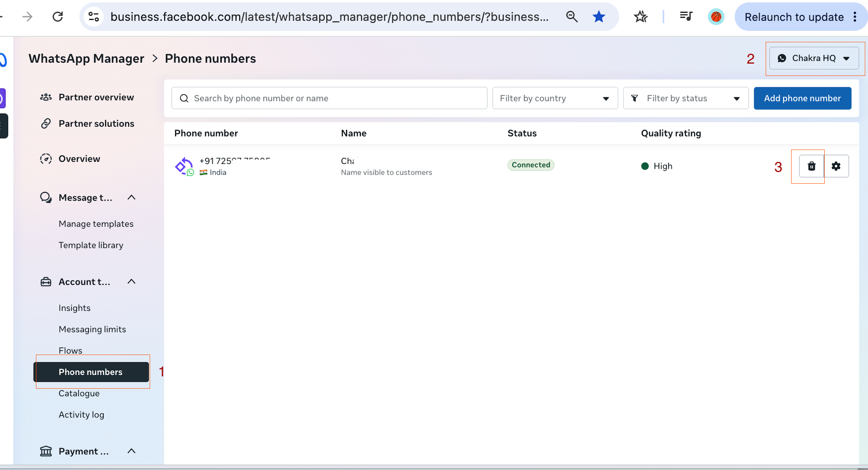Open Manage templates
Viewport: 868px width, 470px height.
click(x=96, y=224)
